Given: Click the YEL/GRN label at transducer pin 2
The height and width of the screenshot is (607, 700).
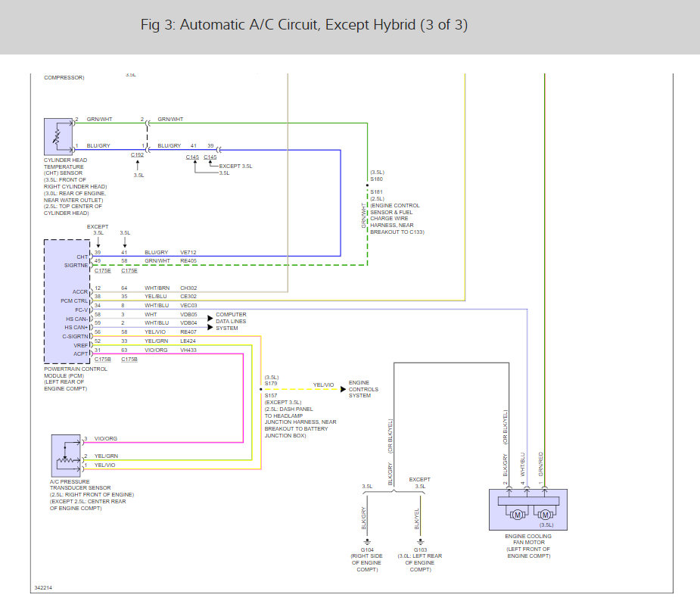Looking at the screenshot, I should coord(106,456).
